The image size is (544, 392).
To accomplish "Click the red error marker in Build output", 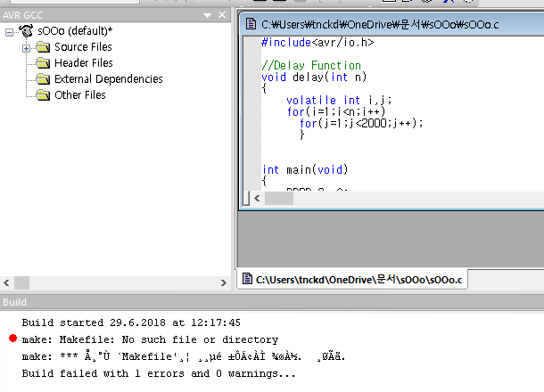I will pyautogui.click(x=12, y=339).
